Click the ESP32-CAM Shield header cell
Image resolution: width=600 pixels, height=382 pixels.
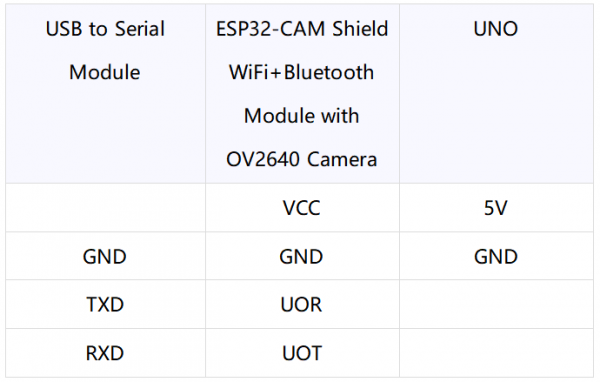click(x=302, y=94)
